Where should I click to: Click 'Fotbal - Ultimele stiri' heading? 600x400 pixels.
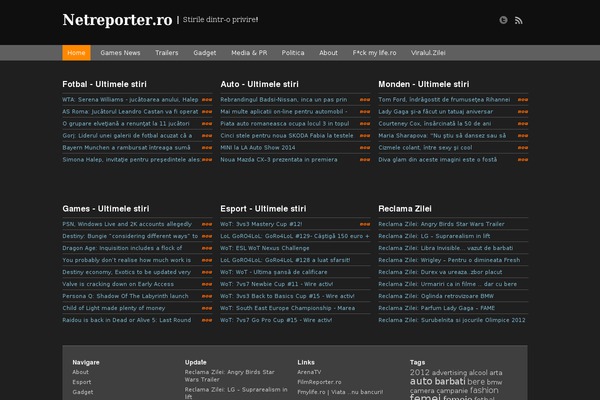[x=104, y=84]
